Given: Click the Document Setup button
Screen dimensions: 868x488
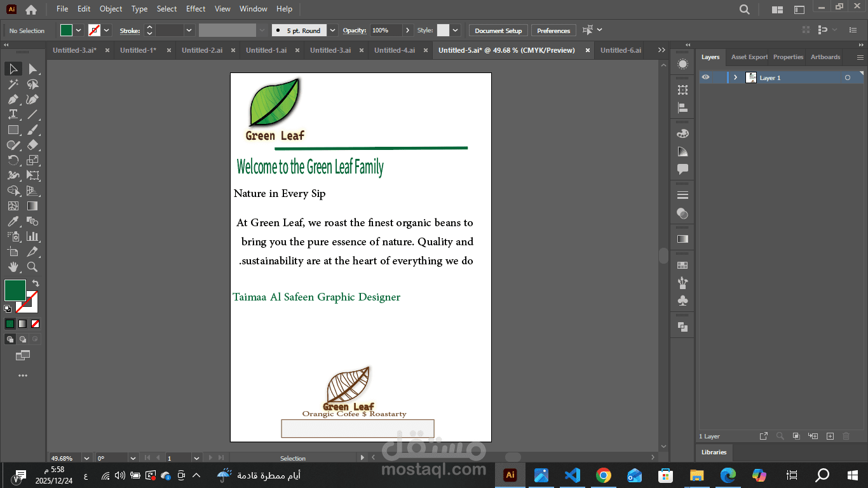Looking at the screenshot, I should (x=498, y=30).
